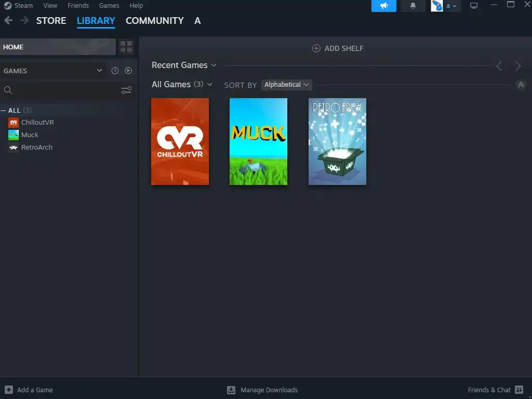This screenshot has height=399, width=532.
Task: Select Muck in the game list
Action: click(30, 135)
